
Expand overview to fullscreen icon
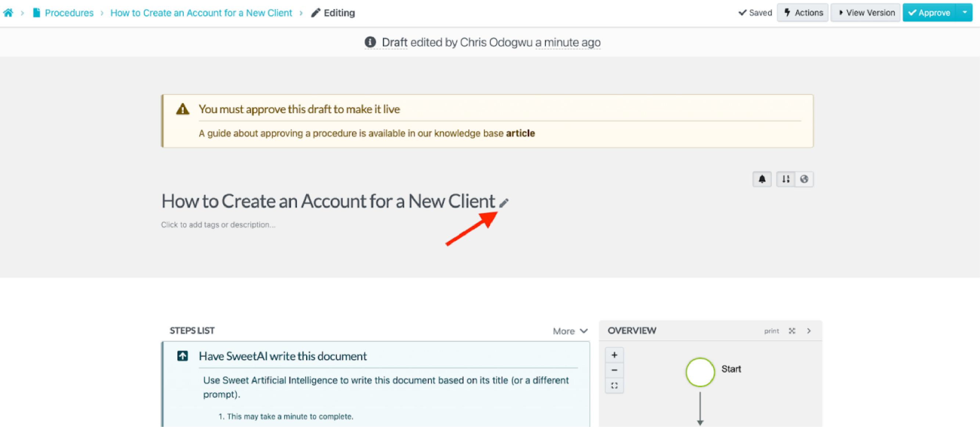pos(792,331)
